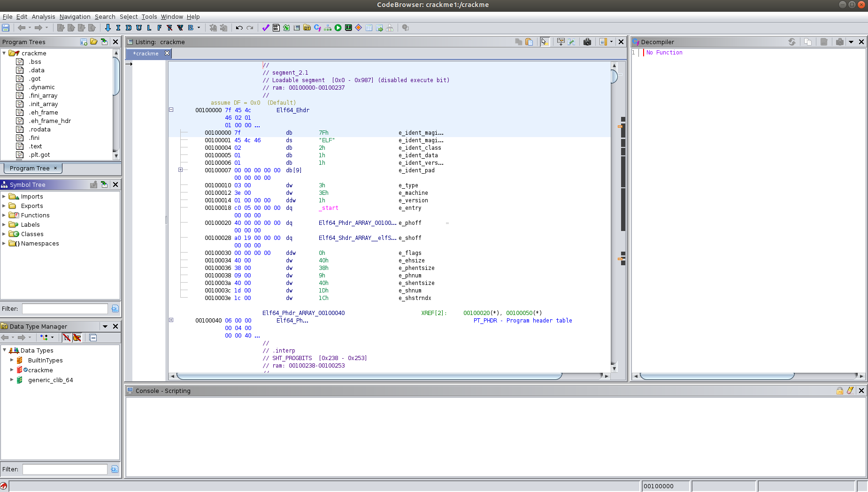Open Data Type Manager header dropdown menu
Image resolution: width=868 pixels, height=492 pixels.
(x=105, y=326)
